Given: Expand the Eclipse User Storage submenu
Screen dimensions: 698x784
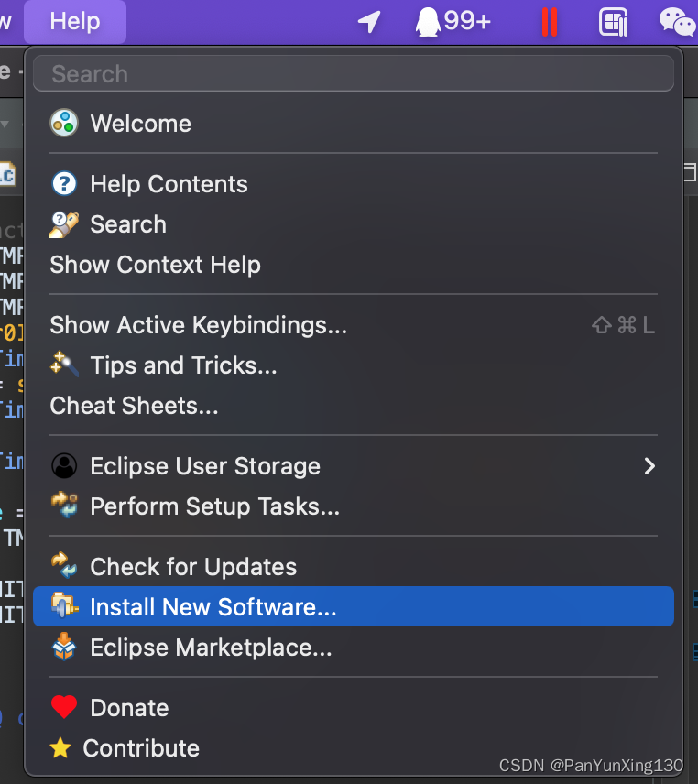Looking at the screenshot, I should tap(650, 465).
